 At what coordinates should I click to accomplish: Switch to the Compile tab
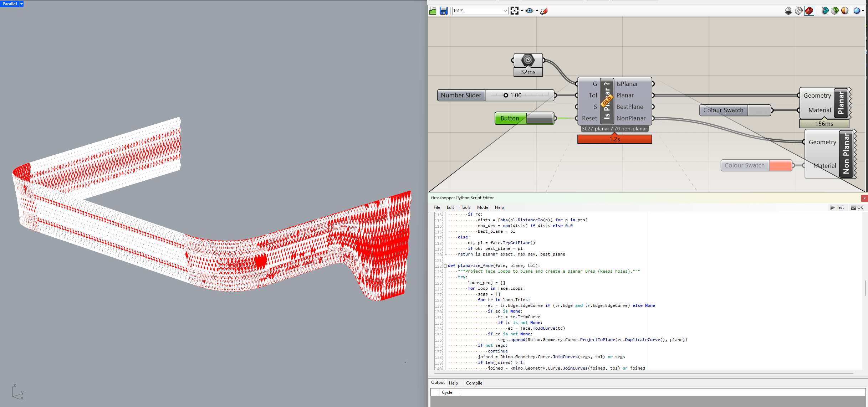[x=474, y=383]
